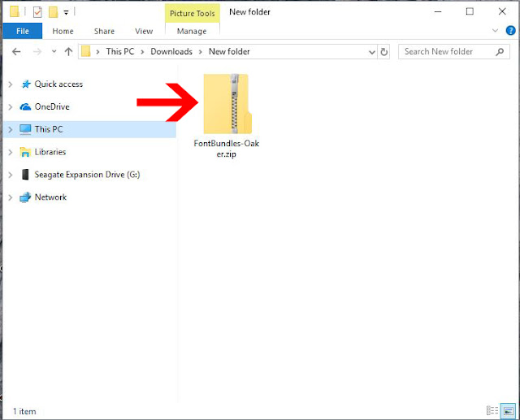
Task: Maximize the New folder window
Action: [470, 11]
